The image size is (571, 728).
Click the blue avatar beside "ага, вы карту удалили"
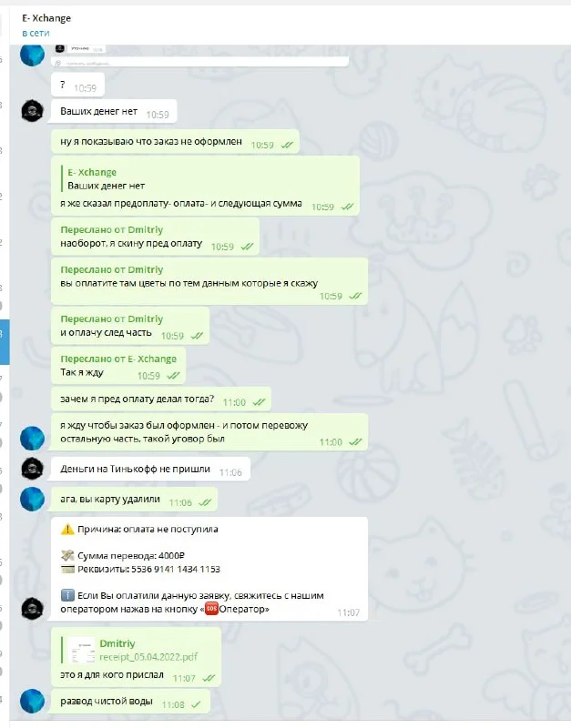(x=32, y=499)
